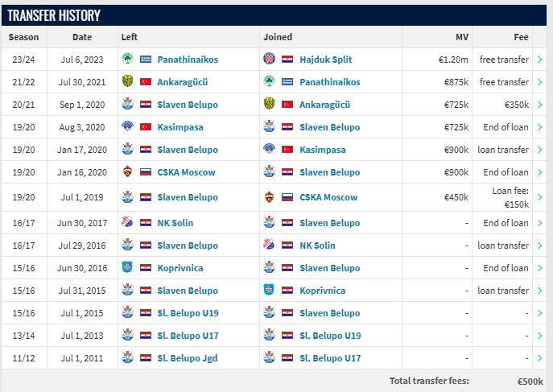Image resolution: width=553 pixels, height=392 pixels.
Task: Click Greek flag next to Panathinaikos in top row
Action: (x=146, y=60)
